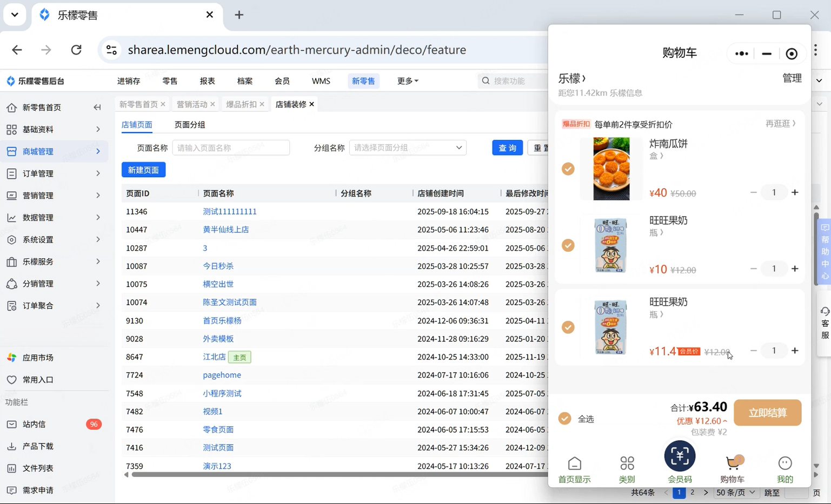Click the 乐檬服务 bag icon
The height and width of the screenshot is (504, 831).
pos(11,262)
